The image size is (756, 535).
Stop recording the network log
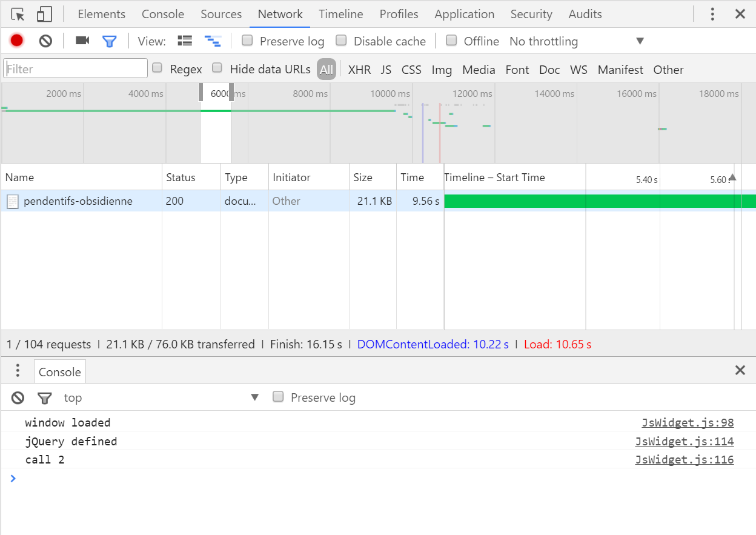(17, 41)
